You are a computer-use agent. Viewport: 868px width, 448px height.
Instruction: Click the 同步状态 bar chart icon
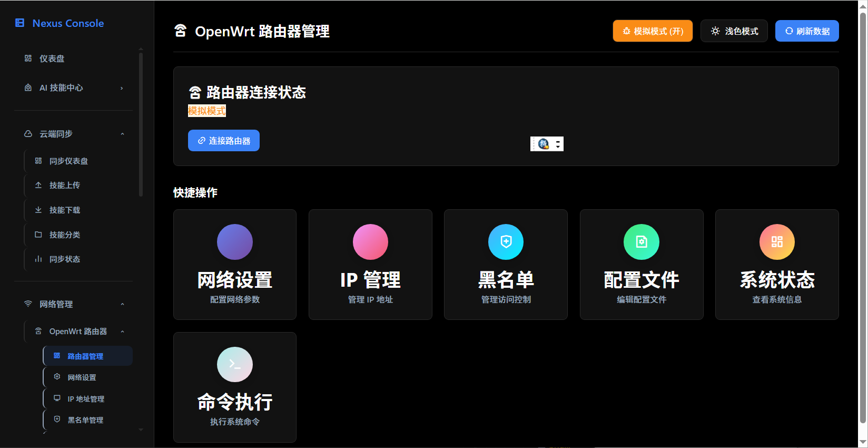(38, 259)
